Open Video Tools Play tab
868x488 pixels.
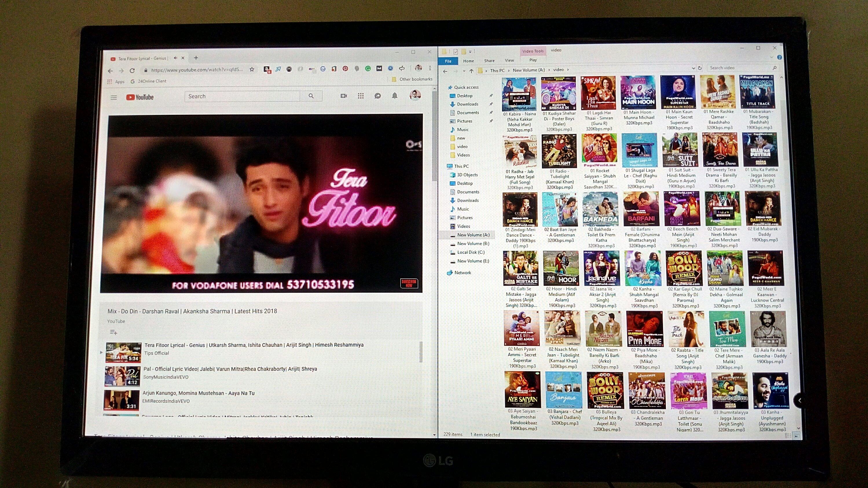pyautogui.click(x=533, y=60)
